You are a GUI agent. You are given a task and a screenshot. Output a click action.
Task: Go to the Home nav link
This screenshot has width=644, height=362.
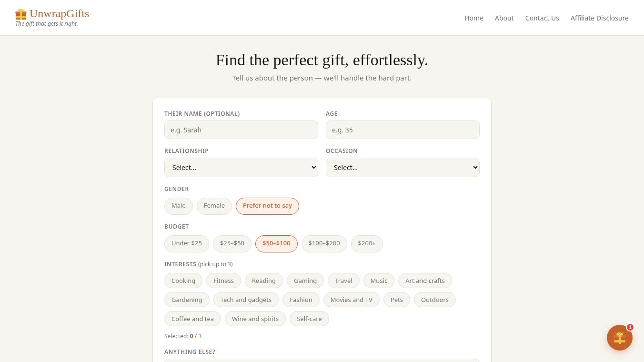coord(474,18)
